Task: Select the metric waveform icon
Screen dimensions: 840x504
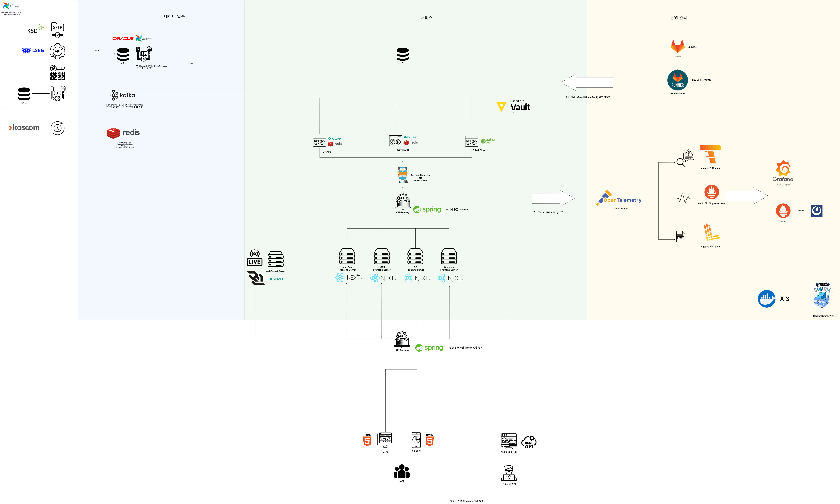Action: point(684,198)
